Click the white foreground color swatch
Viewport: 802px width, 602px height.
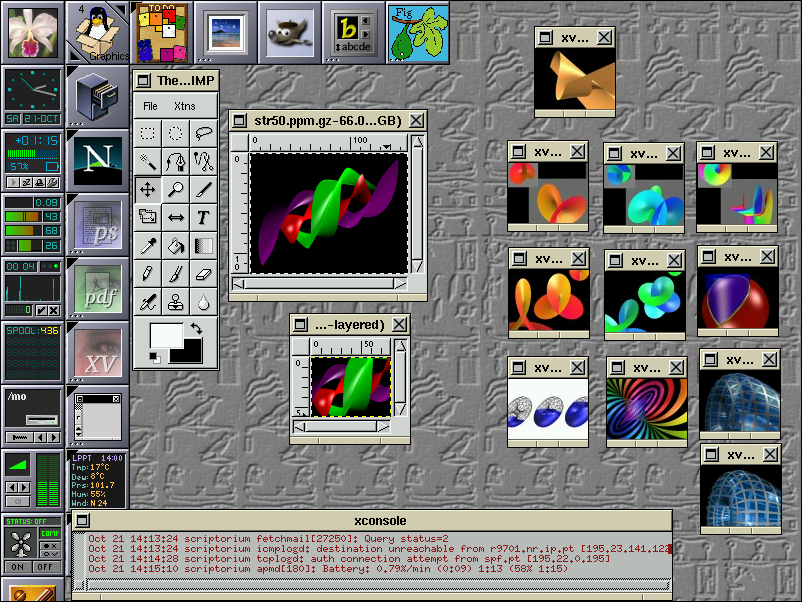point(163,334)
